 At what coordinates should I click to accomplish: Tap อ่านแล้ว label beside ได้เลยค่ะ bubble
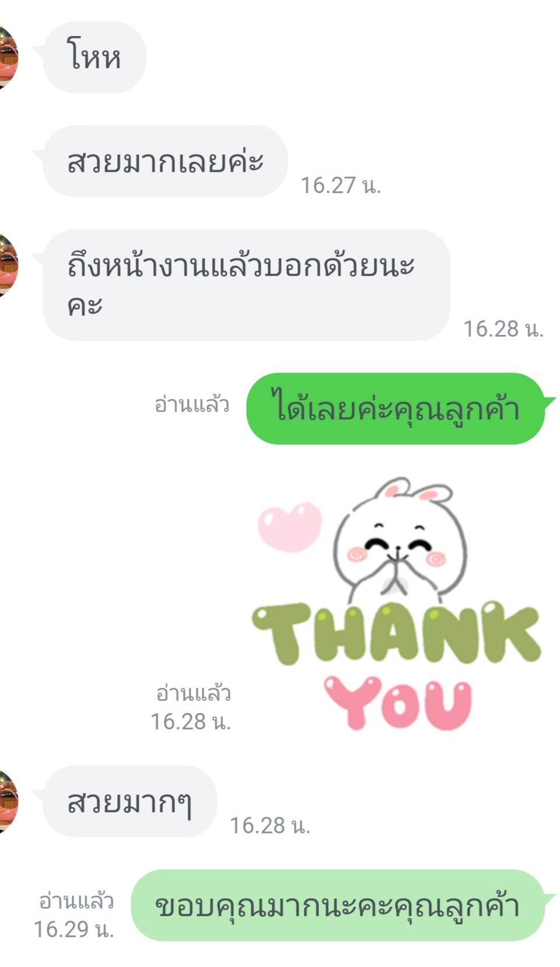pos(192,404)
